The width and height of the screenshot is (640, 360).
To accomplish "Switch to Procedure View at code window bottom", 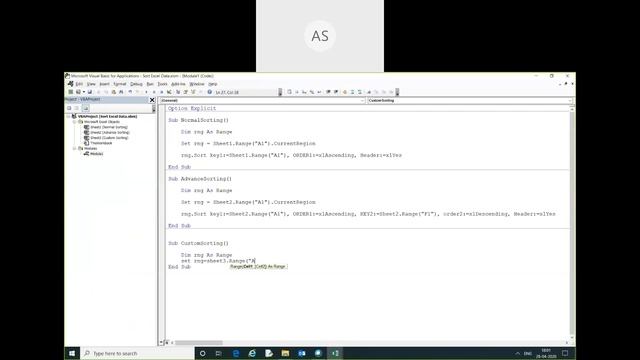I will point(161,342).
